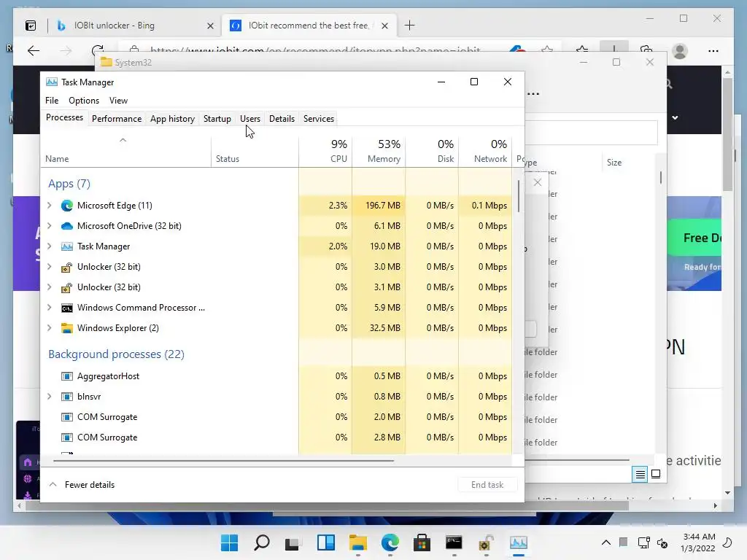Click the End task button
Image resolution: width=747 pixels, height=560 pixels.
pos(487,485)
